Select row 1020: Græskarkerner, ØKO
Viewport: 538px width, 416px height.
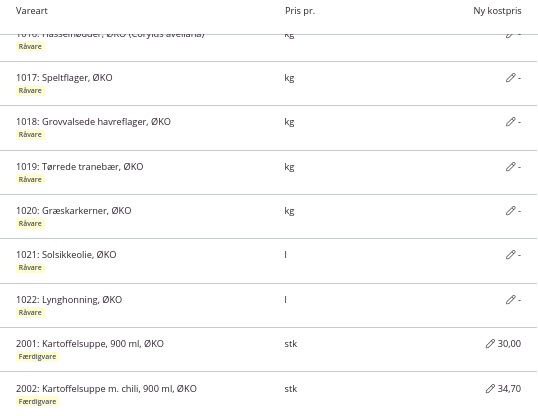click(x=269, y=216)
